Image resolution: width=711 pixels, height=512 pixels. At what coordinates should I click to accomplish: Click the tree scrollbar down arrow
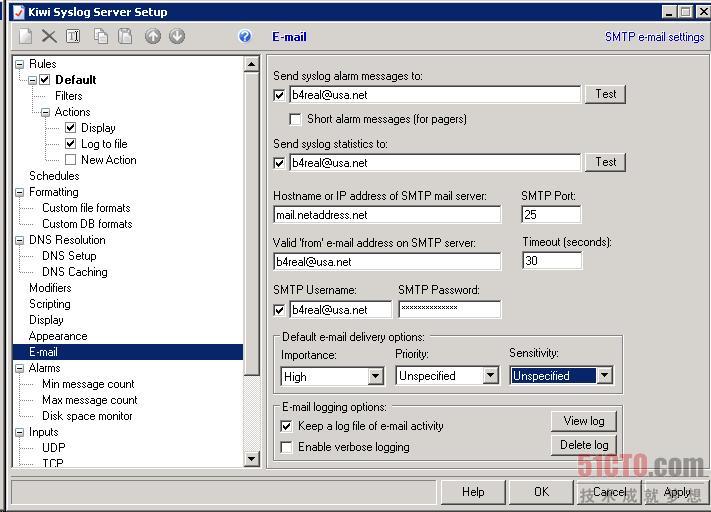251,459
